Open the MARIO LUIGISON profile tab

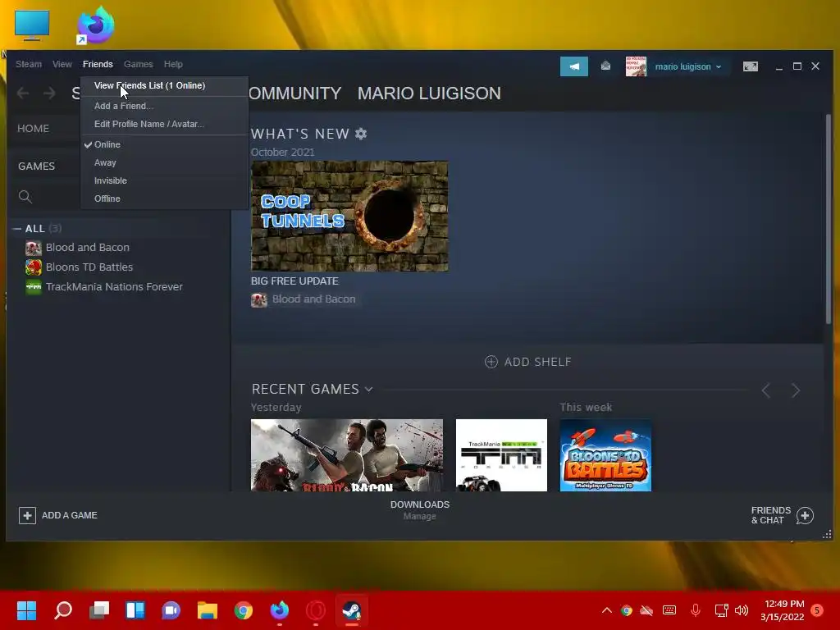tap(429, 94)
